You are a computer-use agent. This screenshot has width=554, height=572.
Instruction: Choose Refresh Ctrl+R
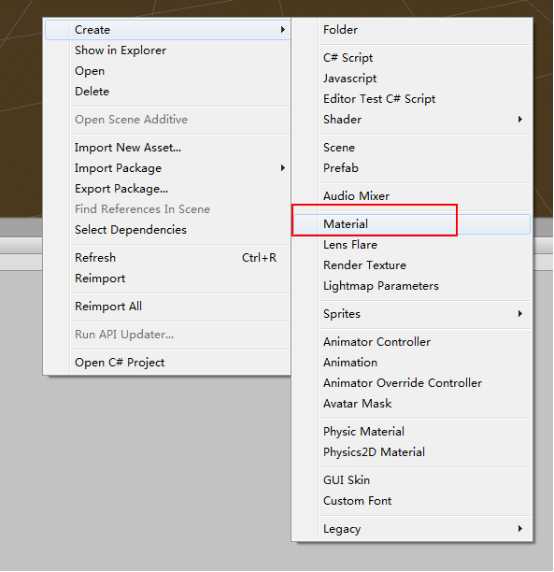[x=167, y=258]
